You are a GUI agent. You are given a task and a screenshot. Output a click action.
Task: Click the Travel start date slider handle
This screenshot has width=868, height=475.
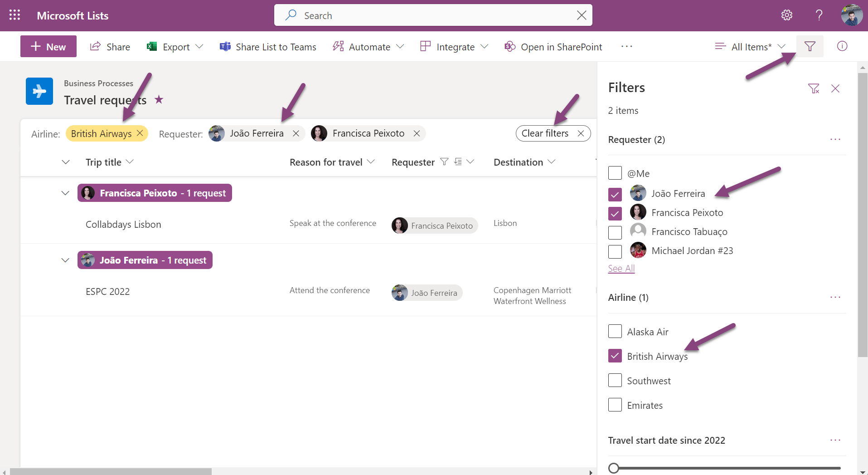(x=614, y=468)
